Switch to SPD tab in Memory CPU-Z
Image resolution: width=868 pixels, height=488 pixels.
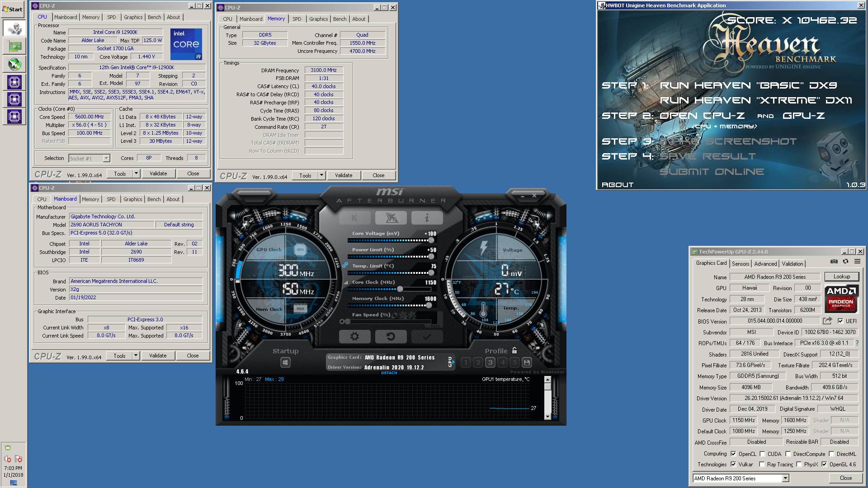tap(297, 19)
